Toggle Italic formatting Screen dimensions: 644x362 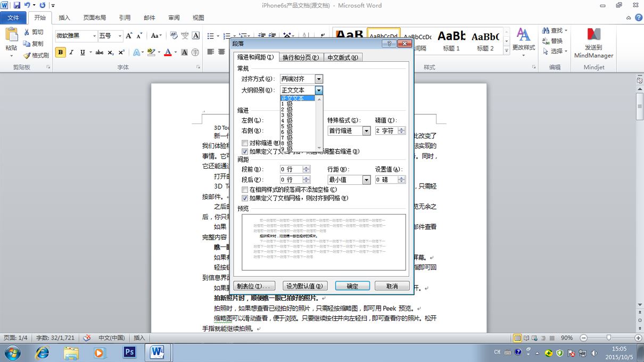71,52
